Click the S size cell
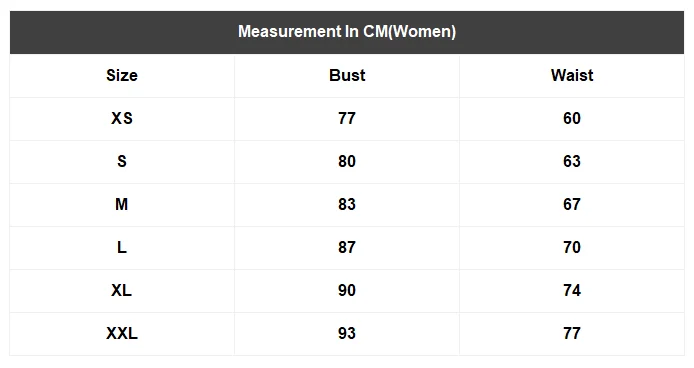 pos(122,161)
